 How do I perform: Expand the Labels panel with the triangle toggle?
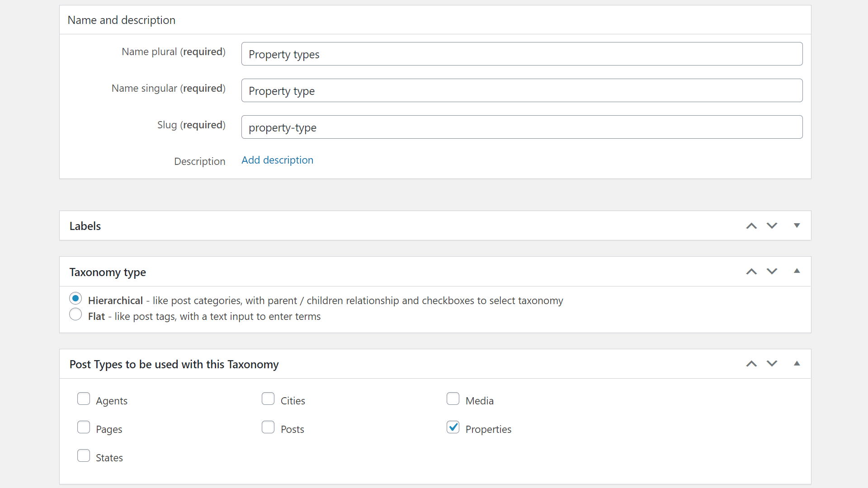pos(797,225)
